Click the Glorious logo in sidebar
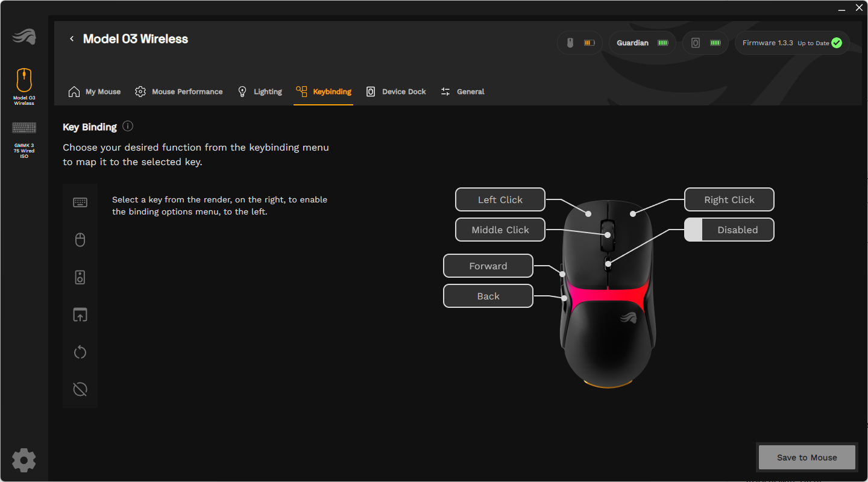 coord(24,37)
